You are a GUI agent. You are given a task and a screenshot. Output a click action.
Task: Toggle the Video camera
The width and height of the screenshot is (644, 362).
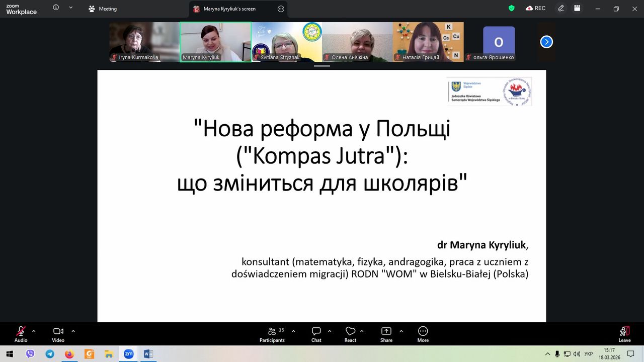[58, 334]
